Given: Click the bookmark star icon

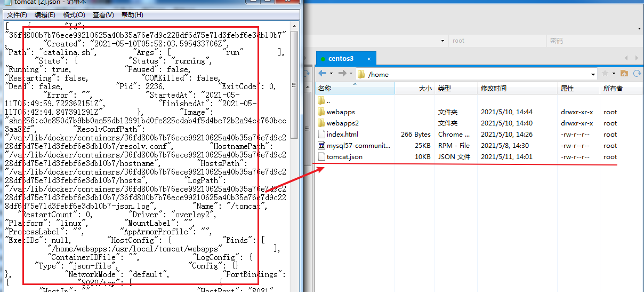Looking at the screenshot, I should click(x=605, y=73).
